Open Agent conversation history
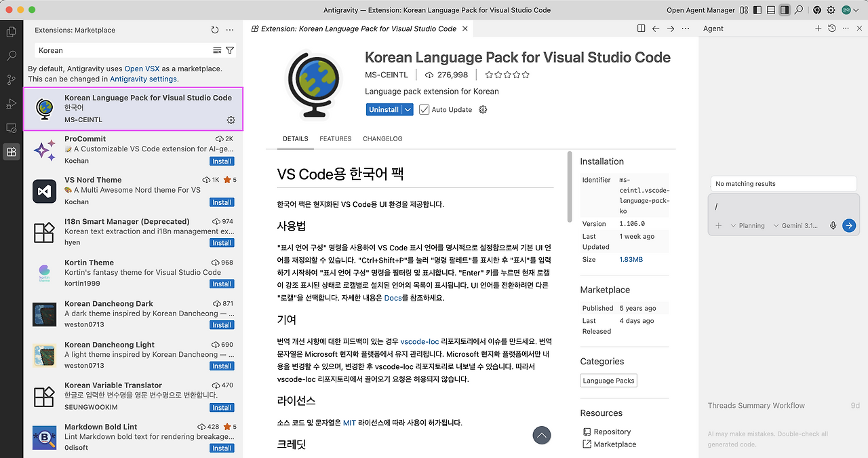Screen dimensions: 868x458 (x=832, y=28)
